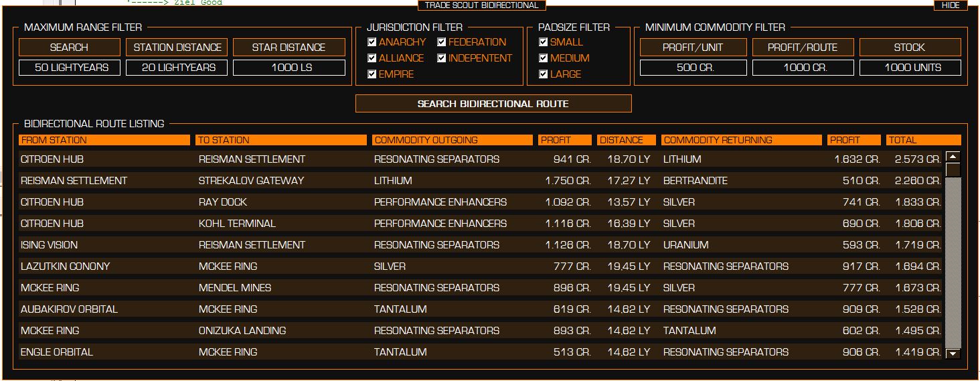Toggle the Anarchy jurisdiction checkbox
980x381 pixels.
point(372,42)
